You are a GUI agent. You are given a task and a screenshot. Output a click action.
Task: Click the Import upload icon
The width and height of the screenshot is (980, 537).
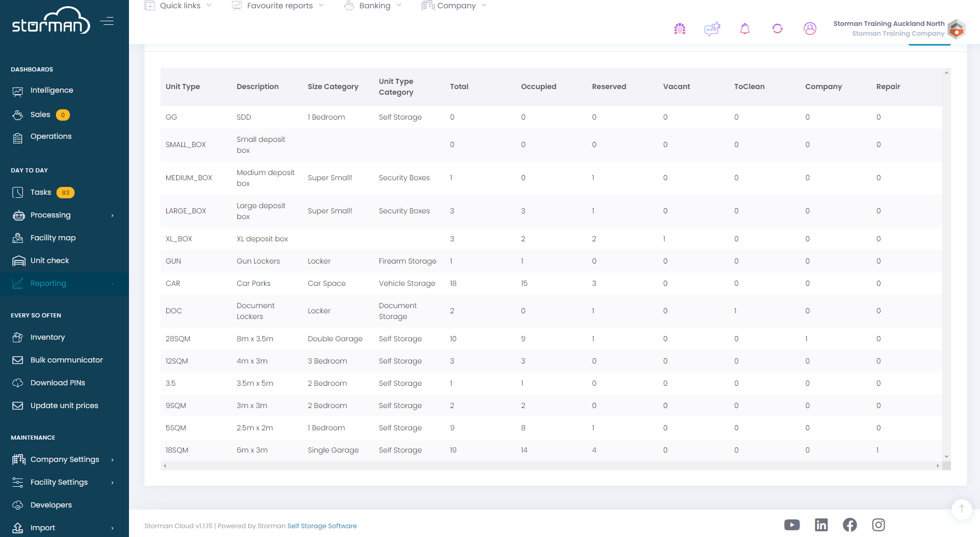click(18, 528)
